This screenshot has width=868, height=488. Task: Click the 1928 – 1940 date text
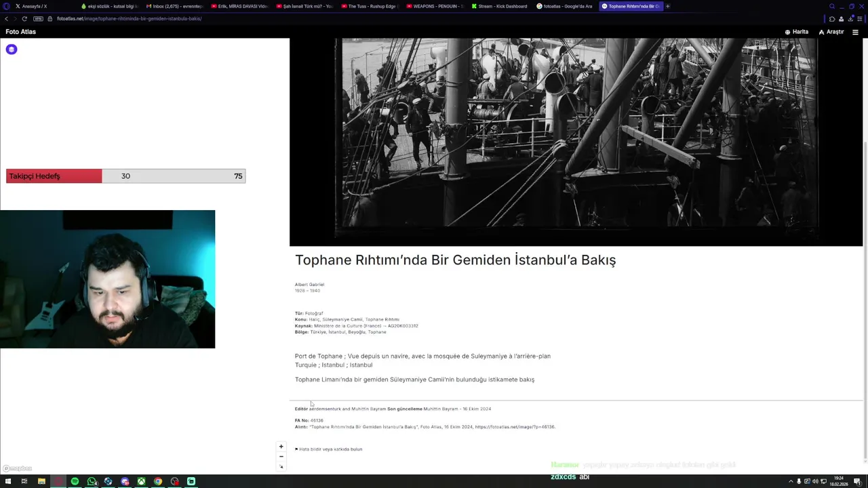pos(307,291)
